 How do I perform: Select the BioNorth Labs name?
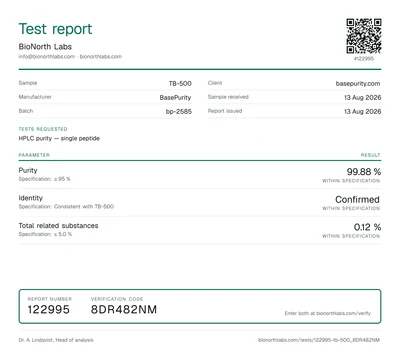45,47
